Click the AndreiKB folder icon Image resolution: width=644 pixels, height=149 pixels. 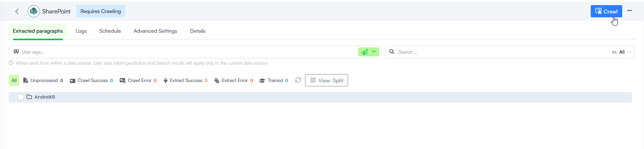tap(29, 97)
